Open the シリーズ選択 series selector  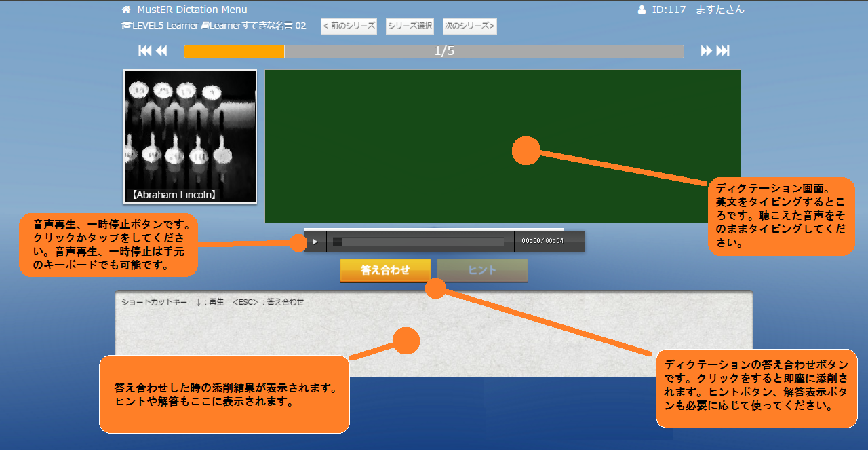tap(410, 26)
